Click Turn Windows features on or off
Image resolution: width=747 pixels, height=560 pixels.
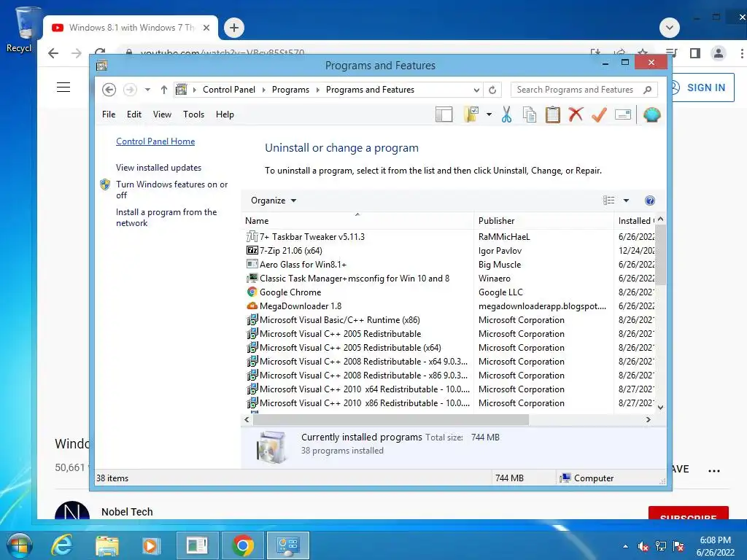pos(172,190)
